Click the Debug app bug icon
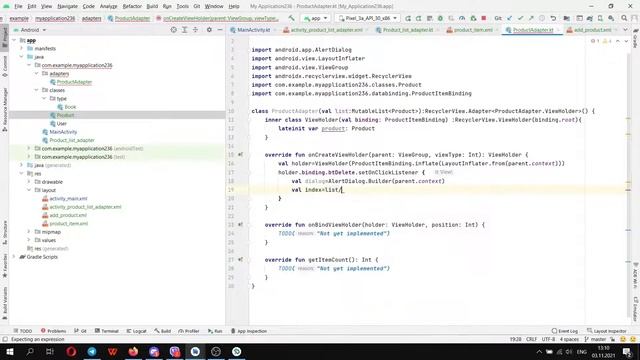The height and width of the screenshot is (360, 640). [440, 18]
